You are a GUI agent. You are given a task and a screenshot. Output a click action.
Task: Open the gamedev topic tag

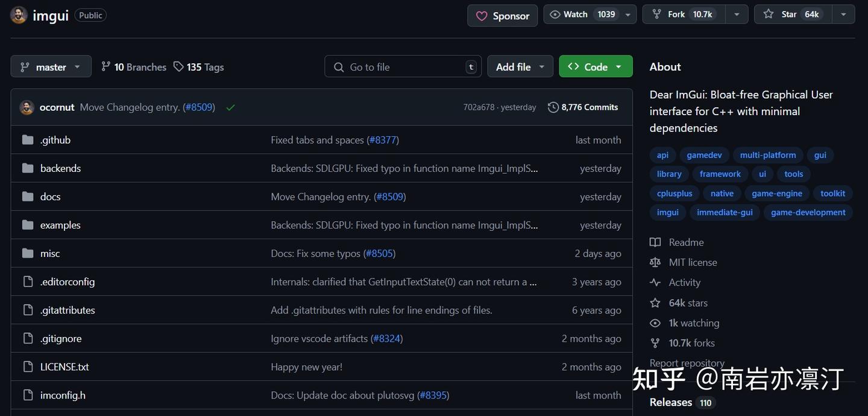[x=704, y=155]
